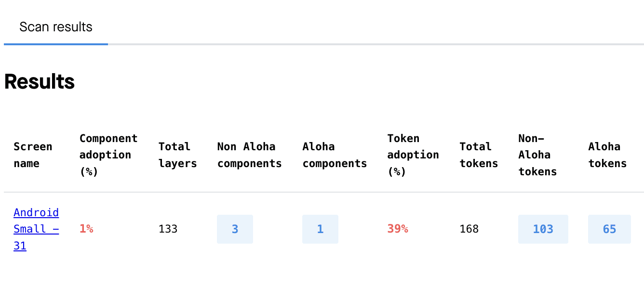Click the Non-Aloha tokens count 103
644x287 pixels.
pyautogui.click(x=543, y=229)
